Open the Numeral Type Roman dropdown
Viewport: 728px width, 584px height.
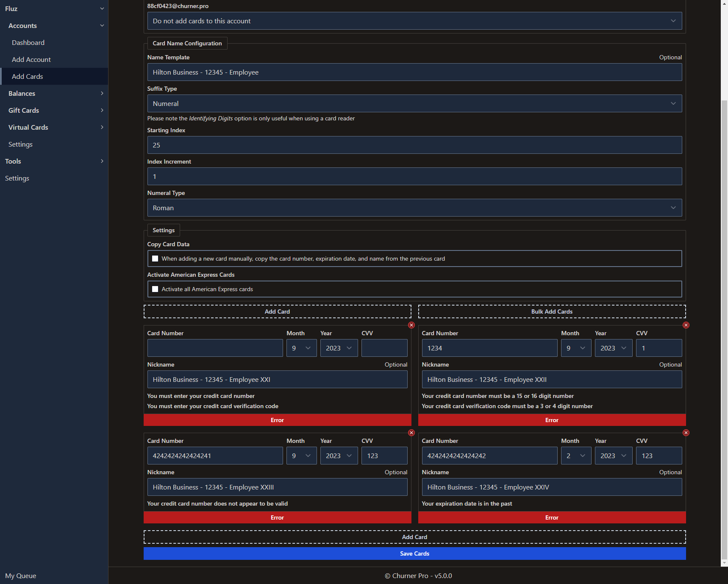(x=414, y=208)
